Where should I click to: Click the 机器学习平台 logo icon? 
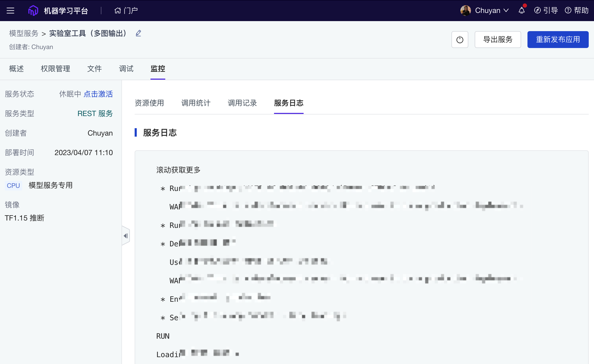[33, 10]
